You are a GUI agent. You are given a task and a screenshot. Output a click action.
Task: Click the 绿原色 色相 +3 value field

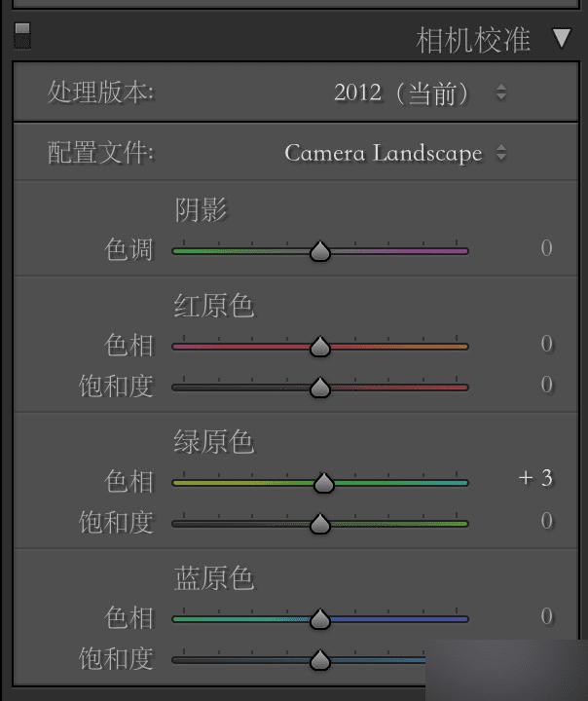click(536, 478)
